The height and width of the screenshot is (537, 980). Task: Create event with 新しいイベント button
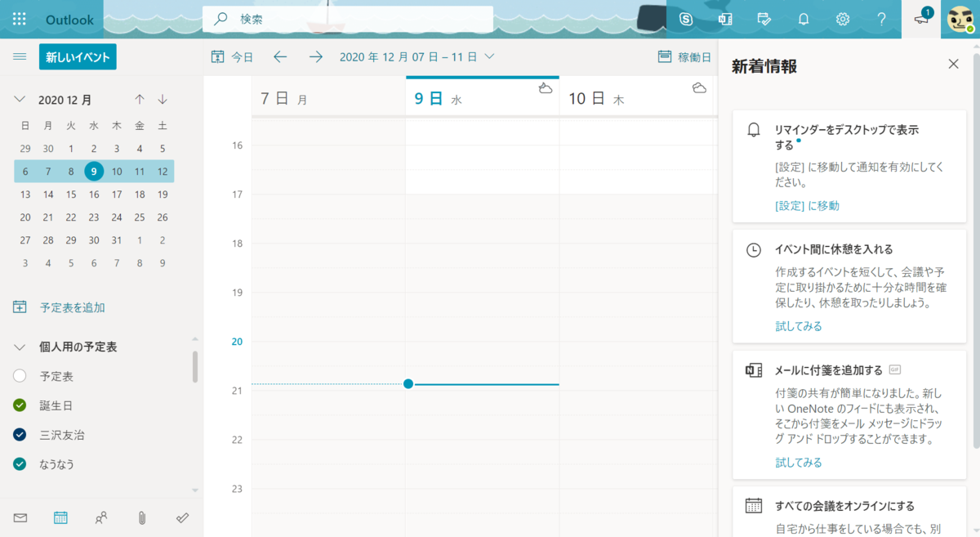coord(78,57)
